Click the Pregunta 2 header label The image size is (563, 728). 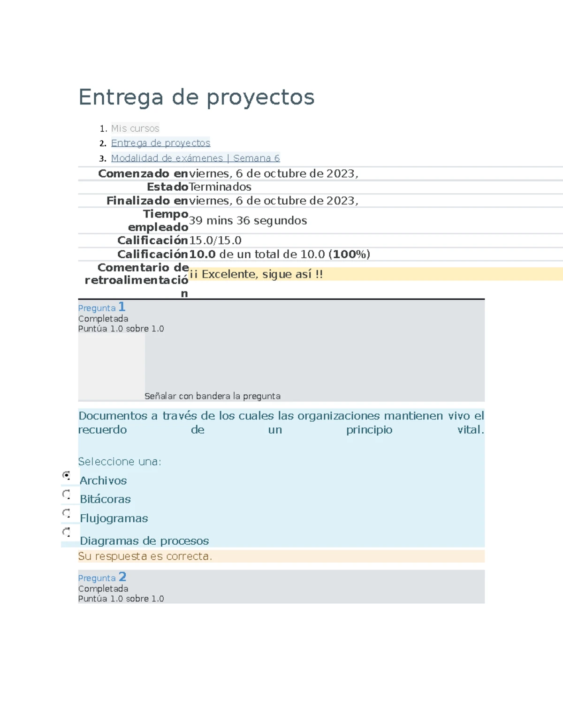pos(102,578)
